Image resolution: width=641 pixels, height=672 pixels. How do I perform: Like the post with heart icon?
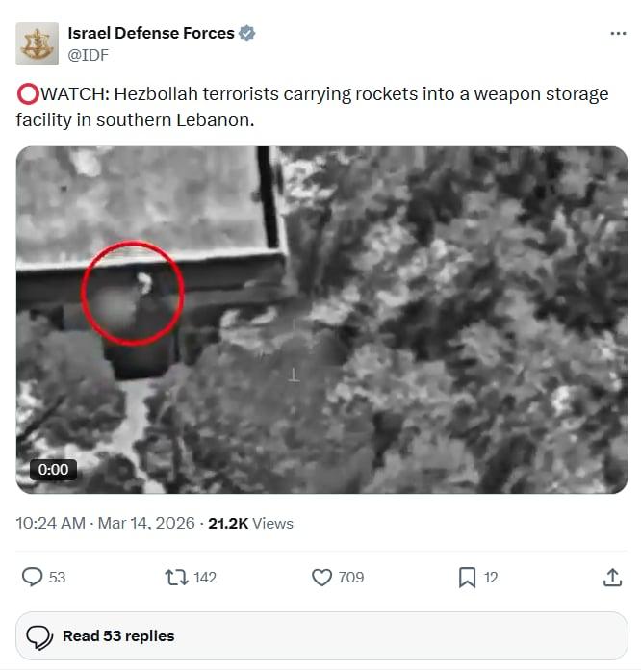click(x=322, y=577)
